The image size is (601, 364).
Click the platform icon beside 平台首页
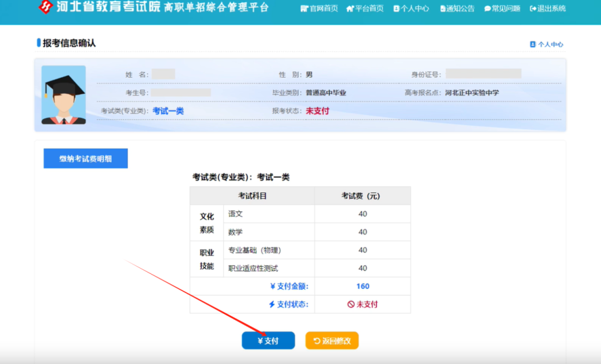pos(349,8)
